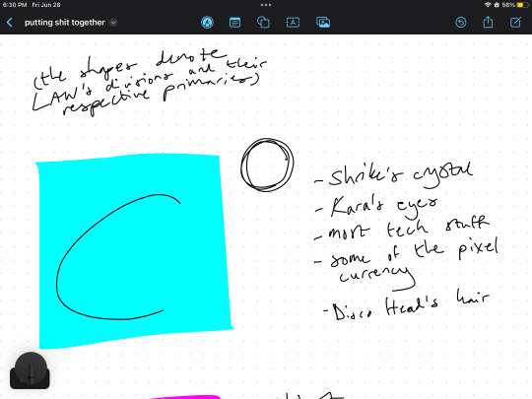The width and height of the screenshot is (532, 399).
Task: Select the scribbled black circle drawing
Action: coord(267,165)
